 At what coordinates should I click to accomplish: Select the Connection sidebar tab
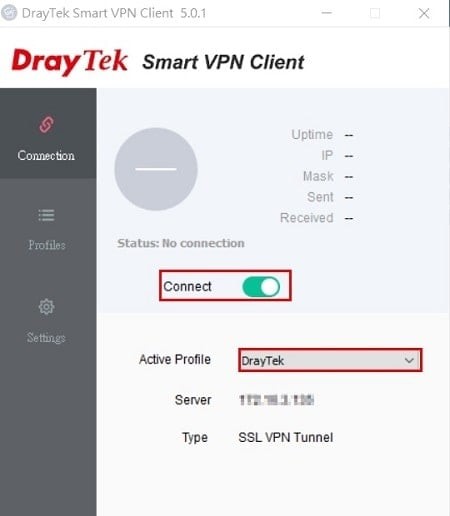click(x=48, y=133)
